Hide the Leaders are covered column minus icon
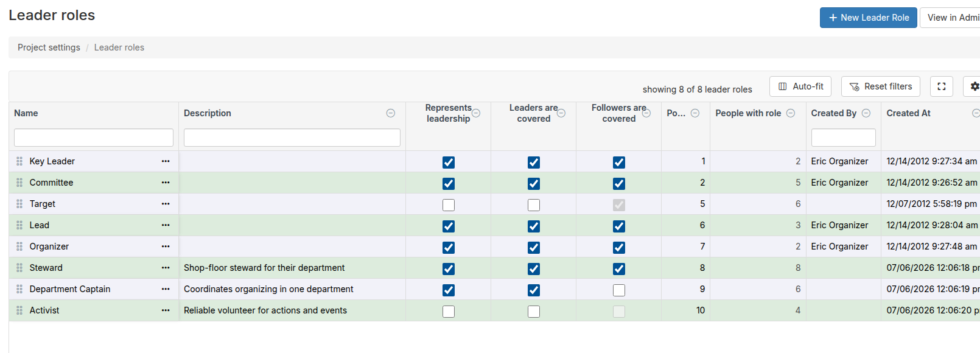Screen dimensions: 980x353 [561, 113]
